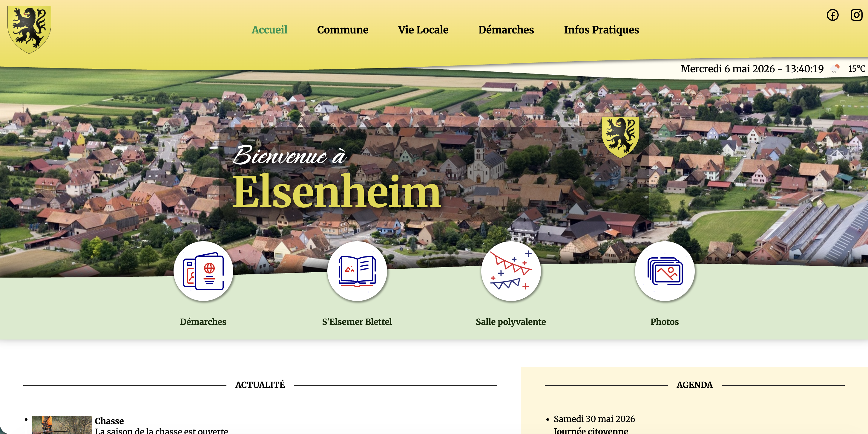Follow the Salle polyvalente text link
The width and height of the screenshot is (868, 434).
point(511,322)
